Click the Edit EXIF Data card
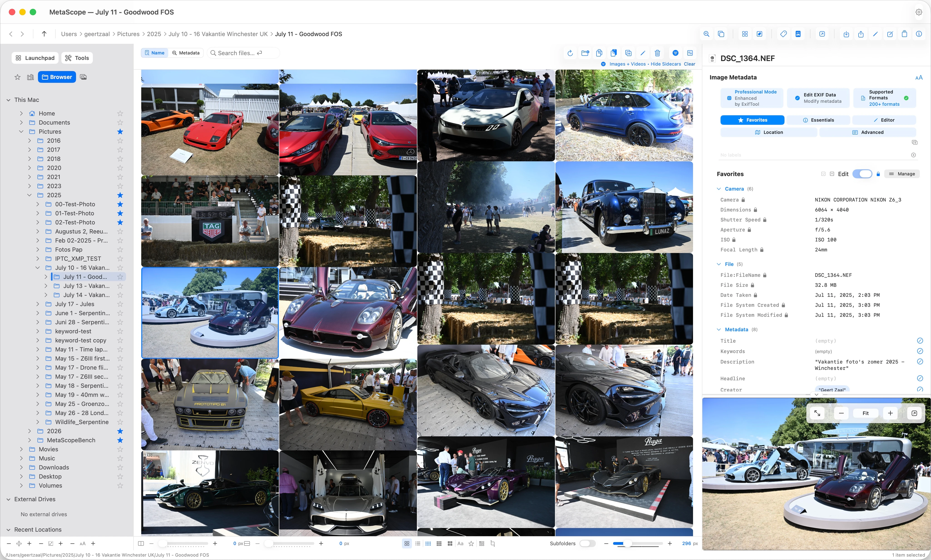Image resolution: width=931 pixels, height=560 pixels. pyautogui.click(x=818, y=98)
